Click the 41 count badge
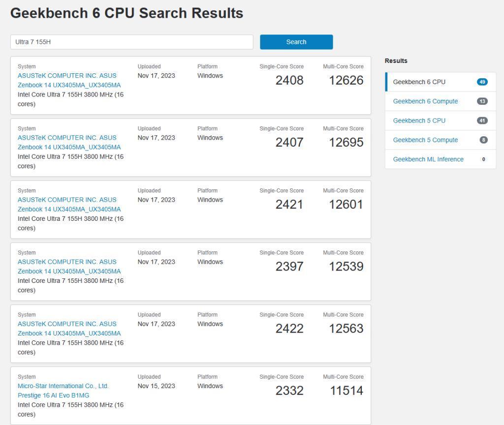The image size is (504, 425). (x=482, y=121)
